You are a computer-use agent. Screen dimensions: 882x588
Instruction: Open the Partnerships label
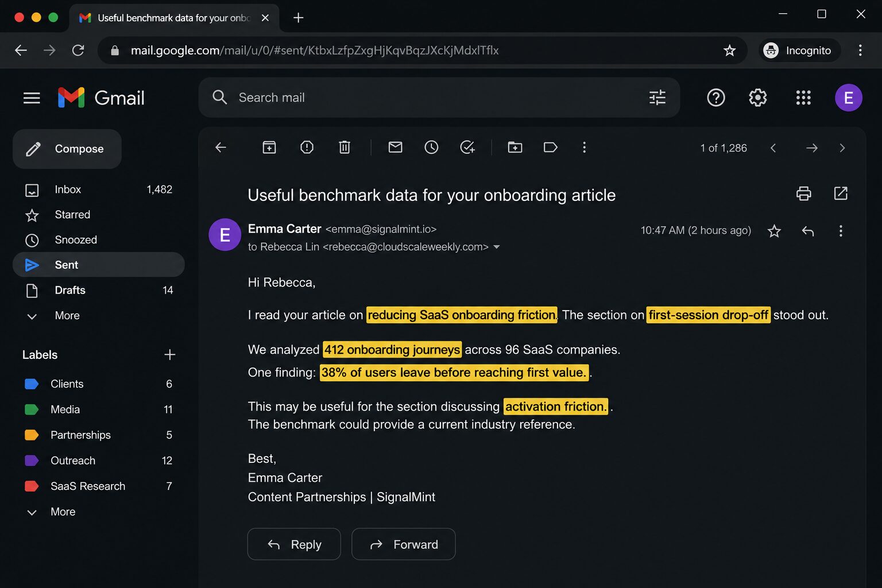pyautogui.click(x=98, y=435)
